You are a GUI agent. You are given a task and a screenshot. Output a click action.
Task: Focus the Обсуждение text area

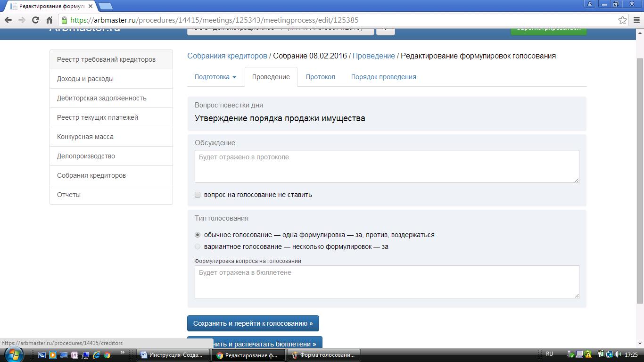387,166
